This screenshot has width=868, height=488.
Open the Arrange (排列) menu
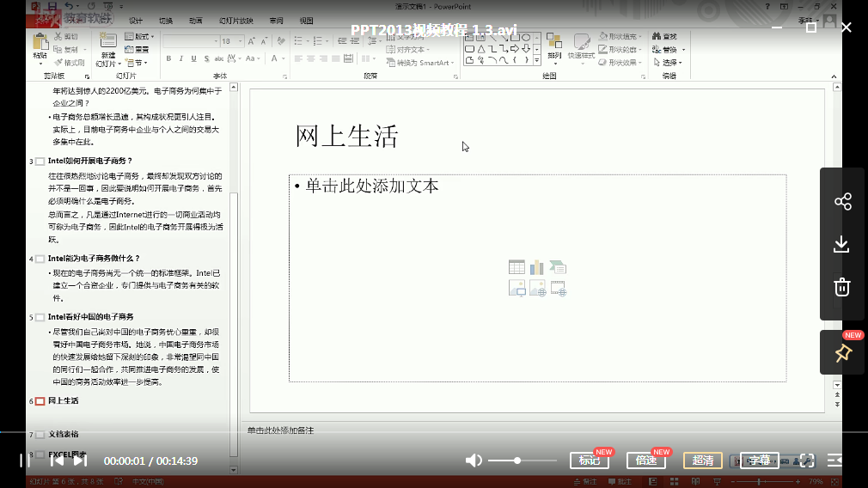(554, 47)
